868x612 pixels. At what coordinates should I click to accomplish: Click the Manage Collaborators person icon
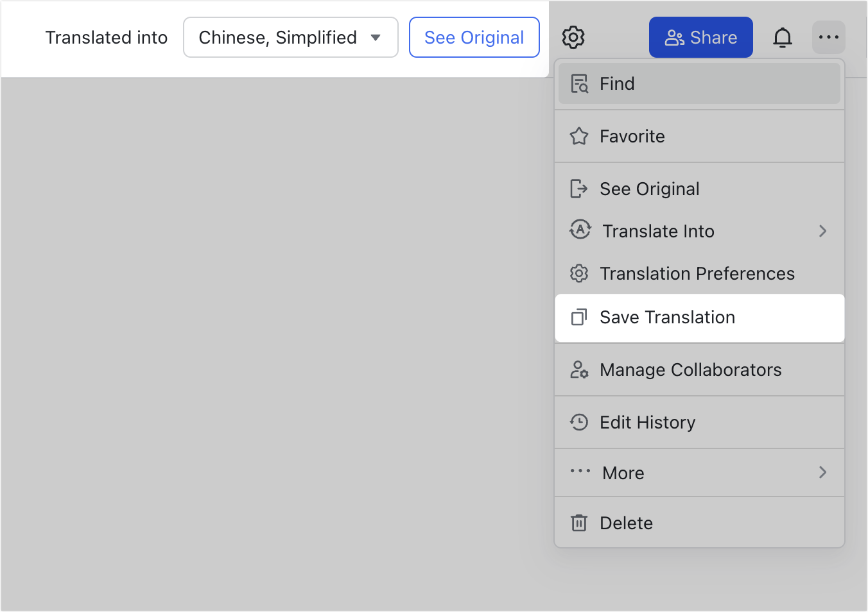click(x=579, y=370)
